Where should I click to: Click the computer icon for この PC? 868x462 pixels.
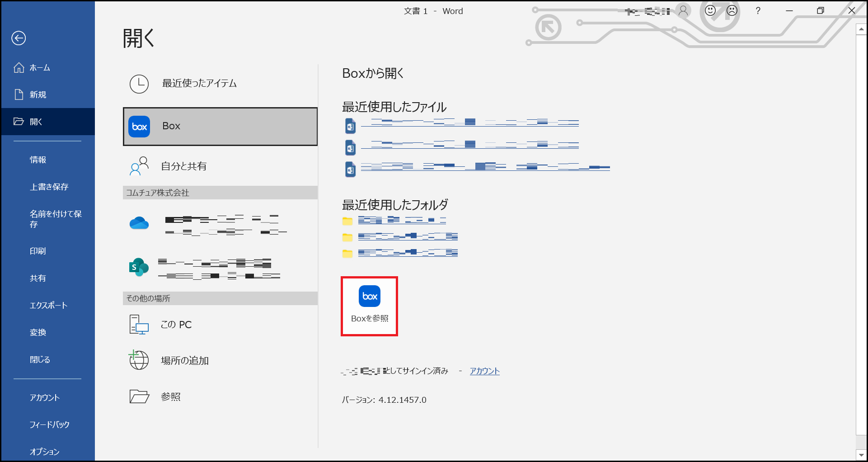[x=139, y=325]
